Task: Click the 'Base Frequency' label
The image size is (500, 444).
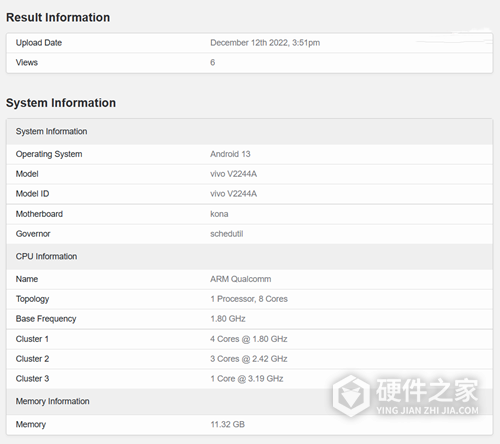Action: coord(46,319)
